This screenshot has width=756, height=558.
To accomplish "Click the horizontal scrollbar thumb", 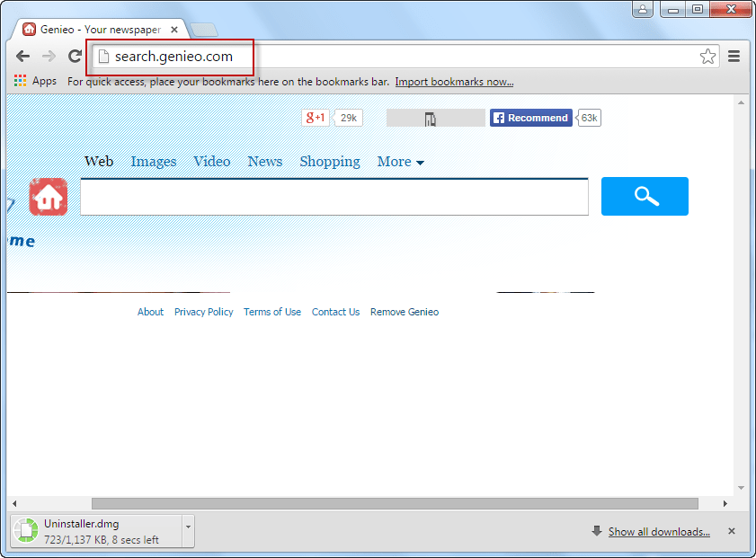I will 395,503.
